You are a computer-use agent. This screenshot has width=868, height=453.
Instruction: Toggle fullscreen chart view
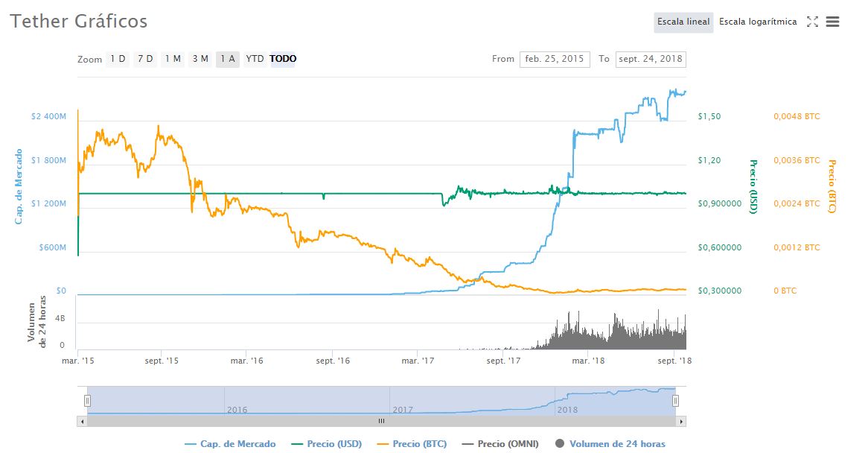click(812, 22)
